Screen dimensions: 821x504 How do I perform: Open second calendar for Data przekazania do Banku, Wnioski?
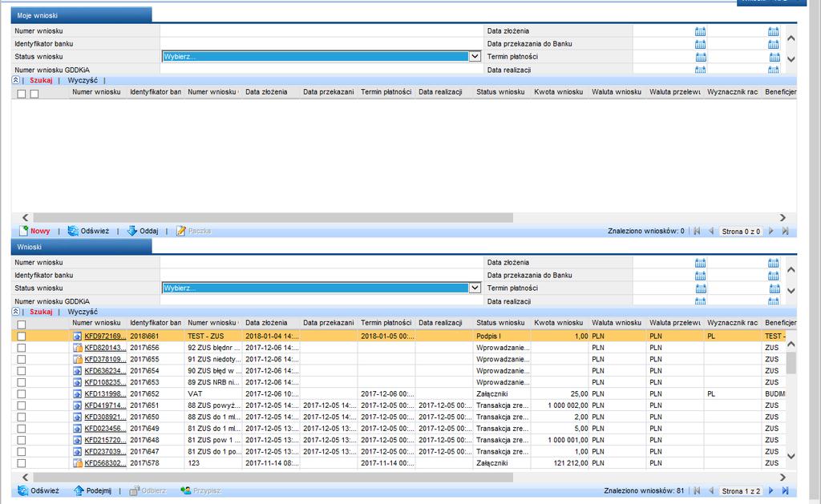pyautogui.click(x=774, y=276)
